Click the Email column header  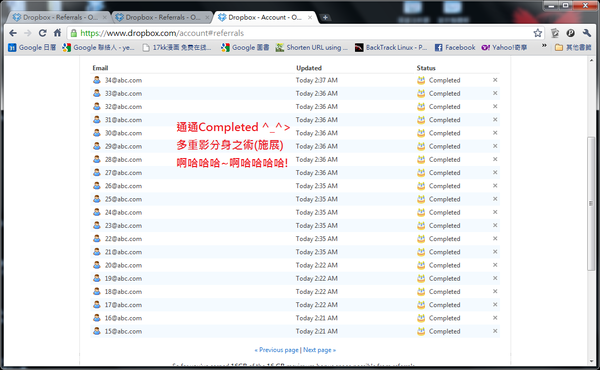pyautogui.click(x=100, y=68)
